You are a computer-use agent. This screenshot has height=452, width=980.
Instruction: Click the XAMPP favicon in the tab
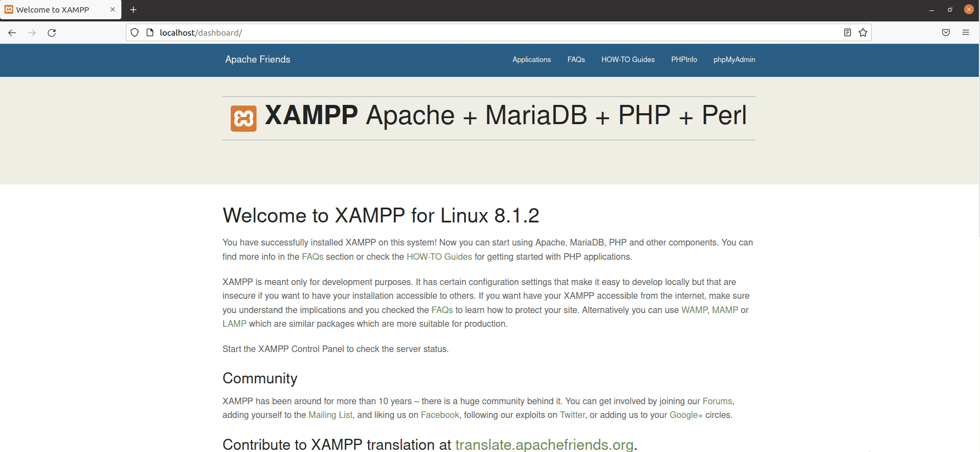pos(9,10)
